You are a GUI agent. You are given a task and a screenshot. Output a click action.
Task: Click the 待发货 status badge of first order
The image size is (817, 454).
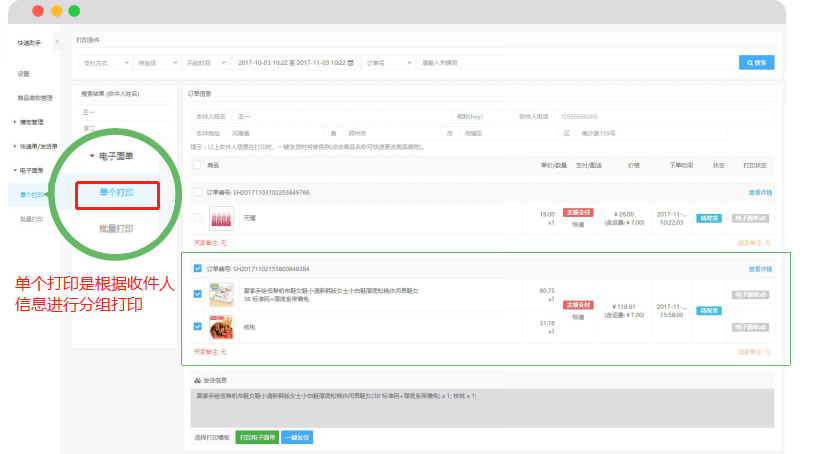click(x=708, y=217)
